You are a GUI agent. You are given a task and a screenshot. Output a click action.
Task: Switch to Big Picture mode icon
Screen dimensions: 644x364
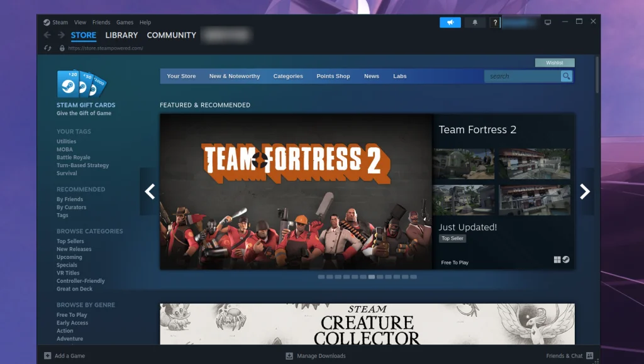548,22
